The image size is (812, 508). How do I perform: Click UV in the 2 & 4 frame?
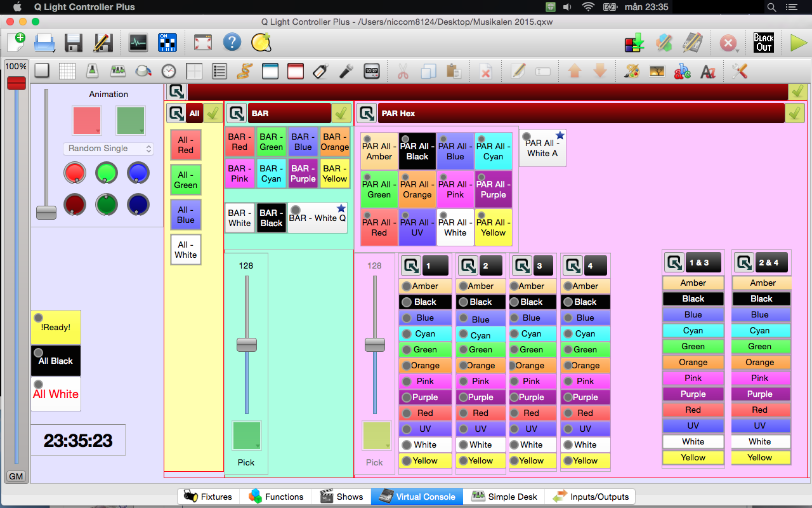tap(760, 425)
